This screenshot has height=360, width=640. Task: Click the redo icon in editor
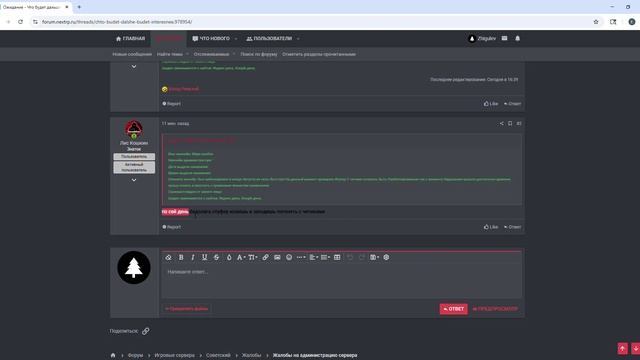point(362,258)
